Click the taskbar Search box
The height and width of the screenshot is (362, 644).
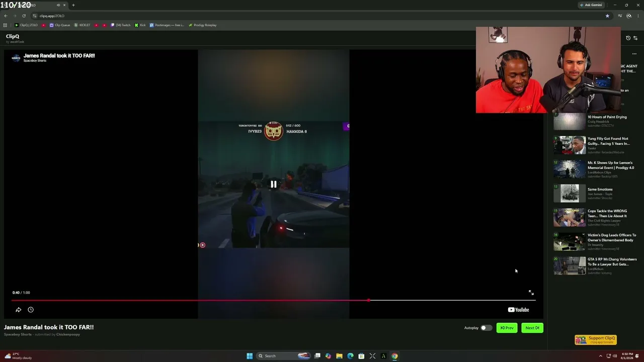283,356
